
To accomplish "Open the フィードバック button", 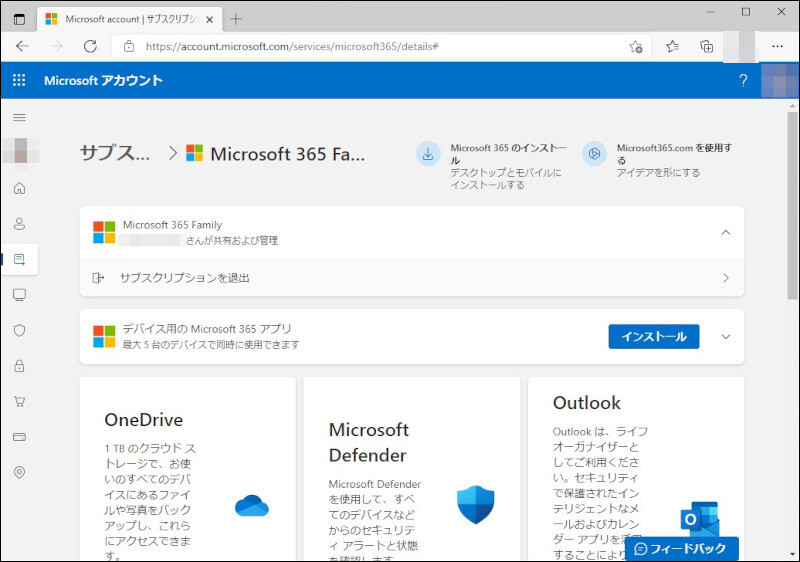I will pos(682,548).
